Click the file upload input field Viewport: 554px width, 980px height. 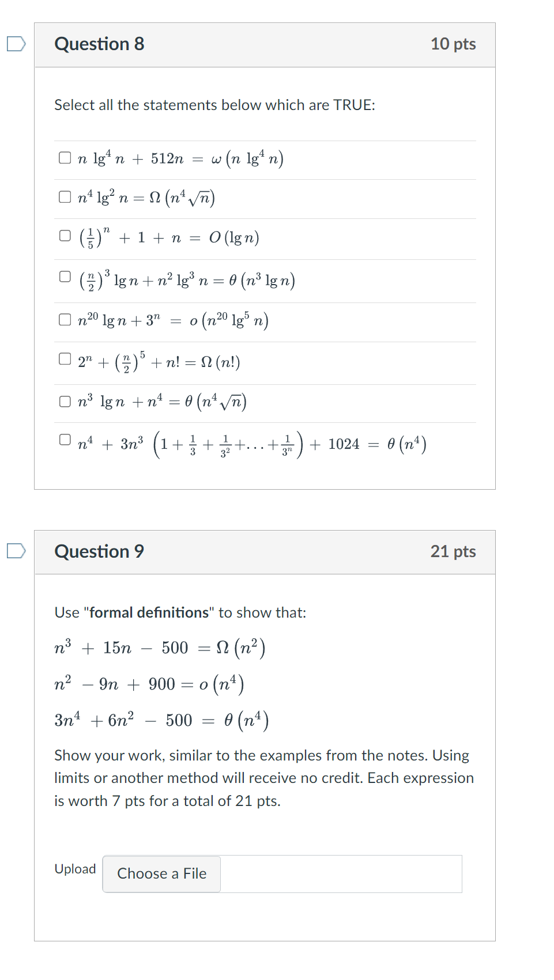click(x=340, y=874)
